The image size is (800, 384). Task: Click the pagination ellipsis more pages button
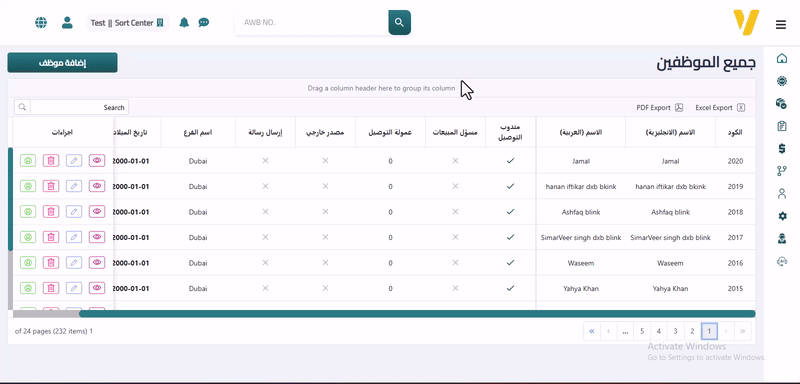625,331
